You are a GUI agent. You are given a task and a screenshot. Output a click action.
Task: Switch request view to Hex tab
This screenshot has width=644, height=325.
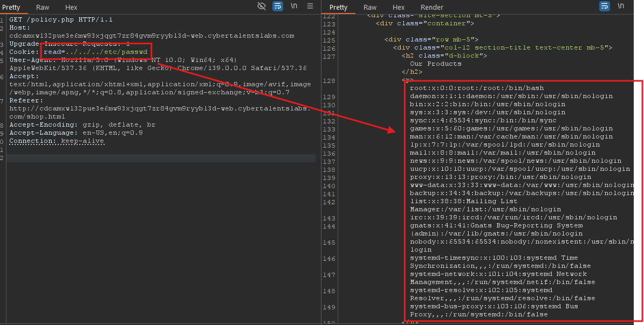[71, 8]
